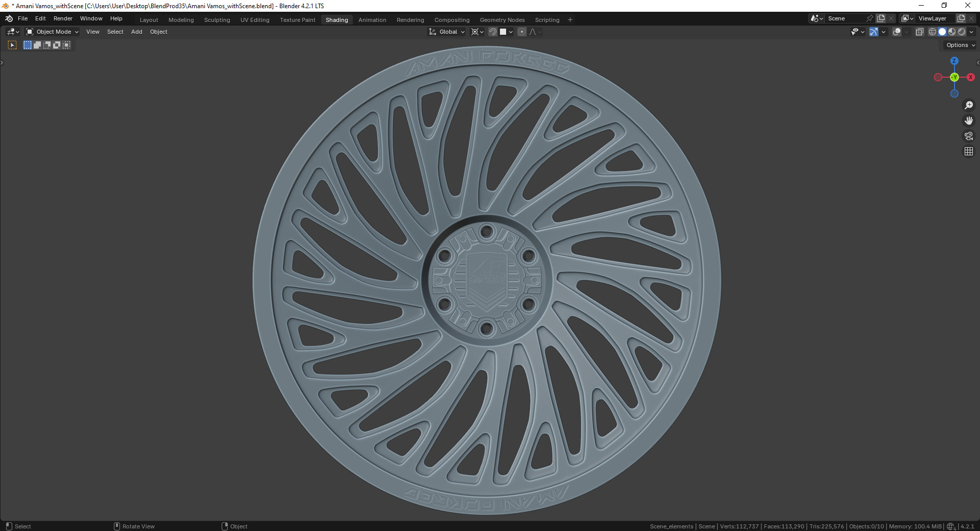Toggle viewport overlays
980x531 pixels.
point(897,32)
